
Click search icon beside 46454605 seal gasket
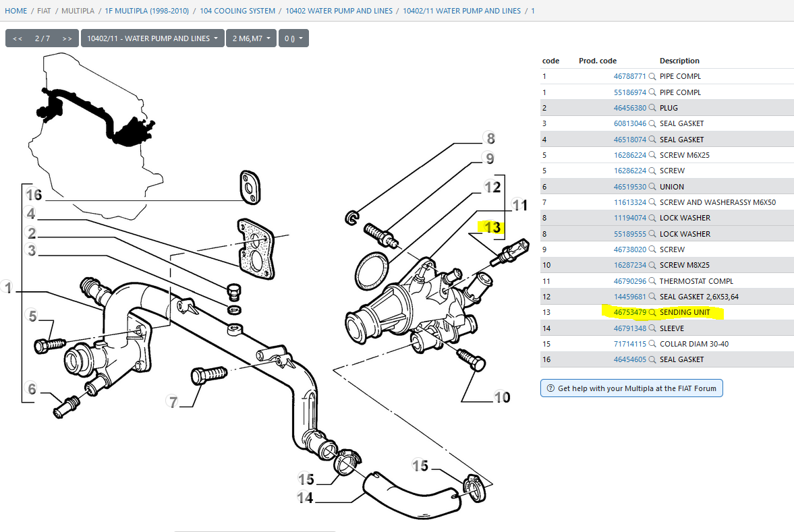[x=652, y=359]
